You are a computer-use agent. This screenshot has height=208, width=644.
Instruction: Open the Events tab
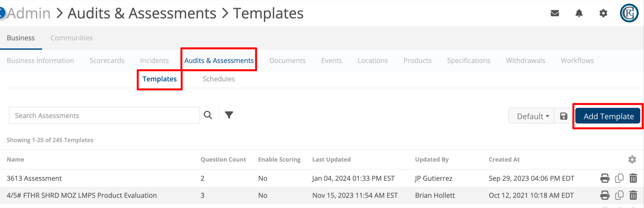[x=332, y=61]
